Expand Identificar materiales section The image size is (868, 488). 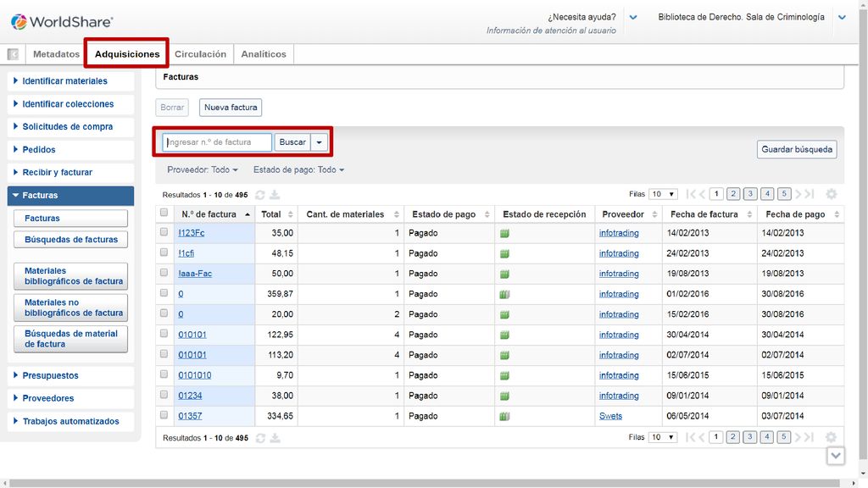70,80
